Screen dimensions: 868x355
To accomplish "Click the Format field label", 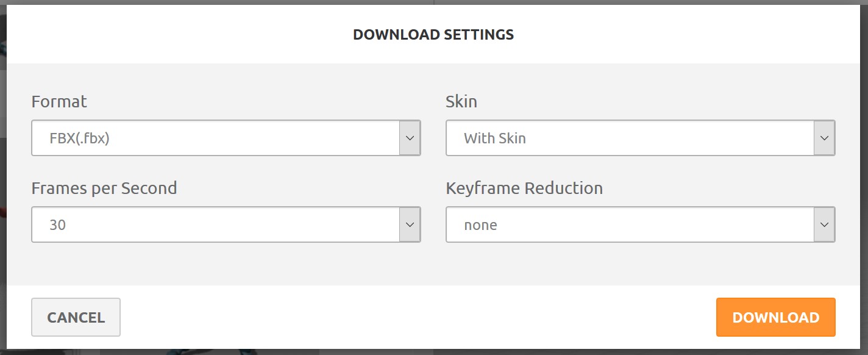I will point(59,101).
